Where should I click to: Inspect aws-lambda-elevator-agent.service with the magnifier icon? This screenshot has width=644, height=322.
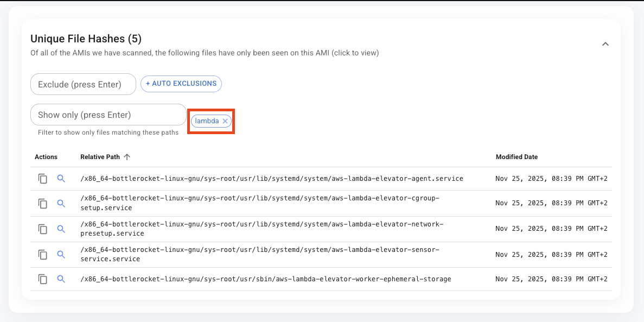click(x=61, y=178)
